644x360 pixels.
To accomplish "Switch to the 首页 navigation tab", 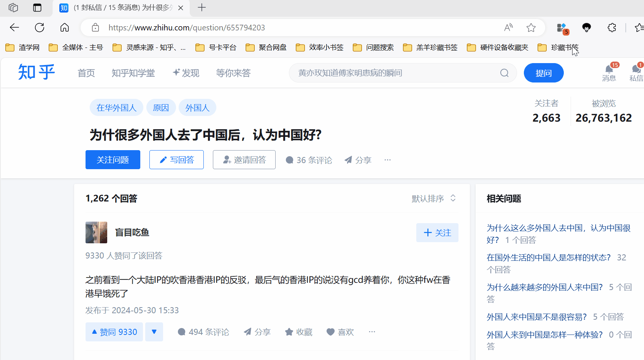I will [86, 73].
